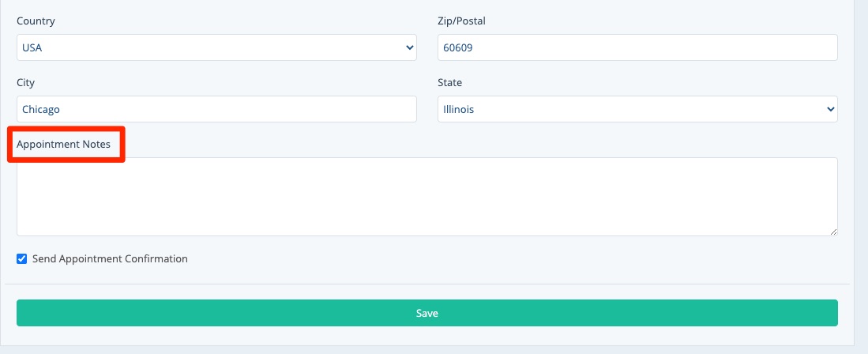Click the Appointment Notes label

tap(63, 145)
